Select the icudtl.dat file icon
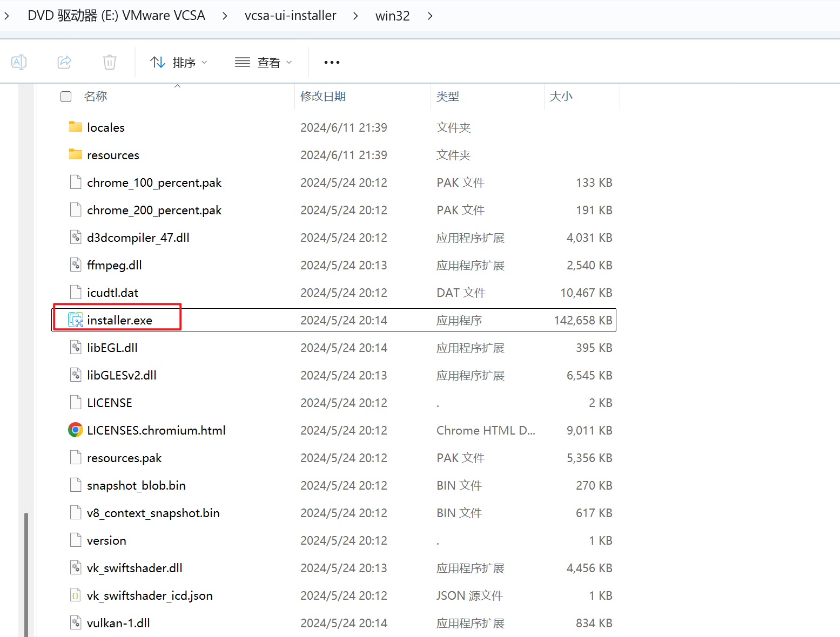 pyautogui.click(x=76, y=292)
